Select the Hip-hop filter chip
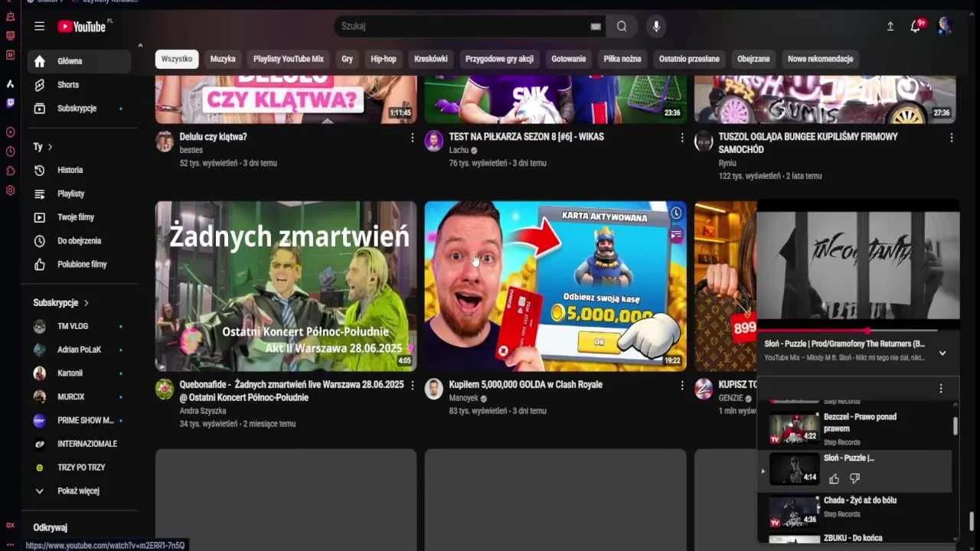The image size is (980, 551). tap(384, 59)
